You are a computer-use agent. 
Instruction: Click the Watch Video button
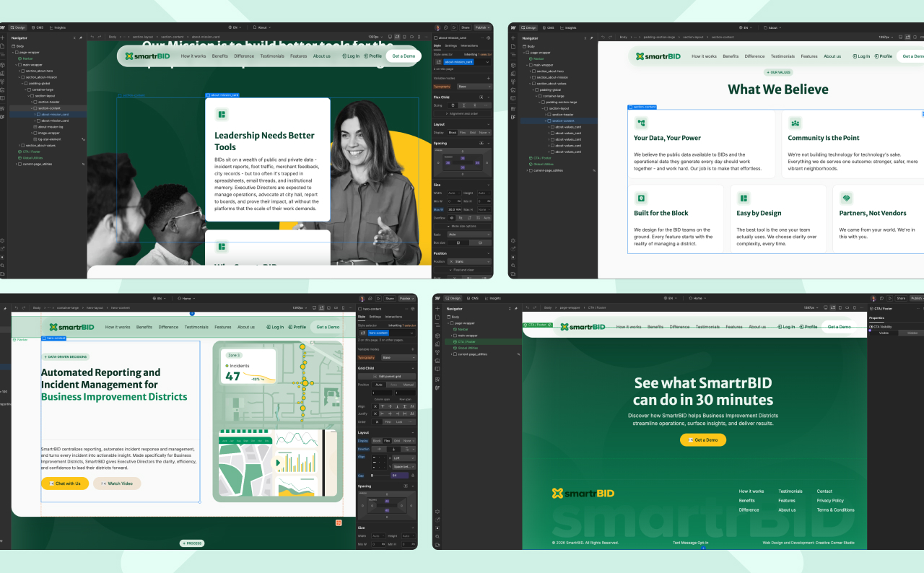click(x=117, y=484)
